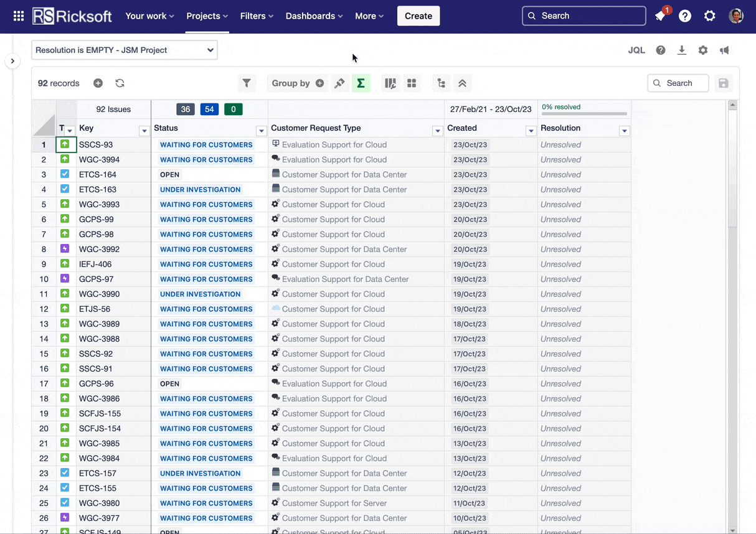Open the Dashboards menu
Viewport: 756px width, 534px height.
click(314, 16)
